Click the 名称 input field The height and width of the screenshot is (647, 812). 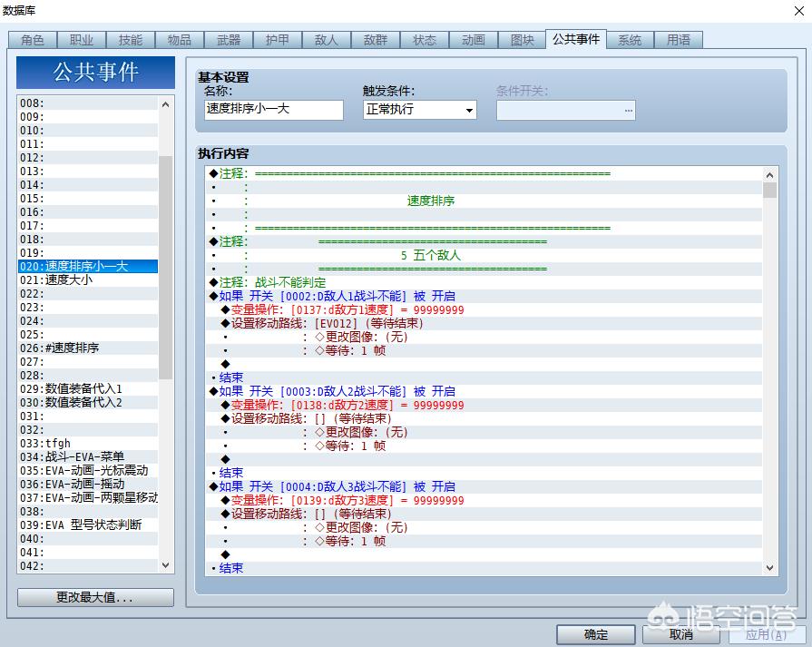[x=274, y=110]
